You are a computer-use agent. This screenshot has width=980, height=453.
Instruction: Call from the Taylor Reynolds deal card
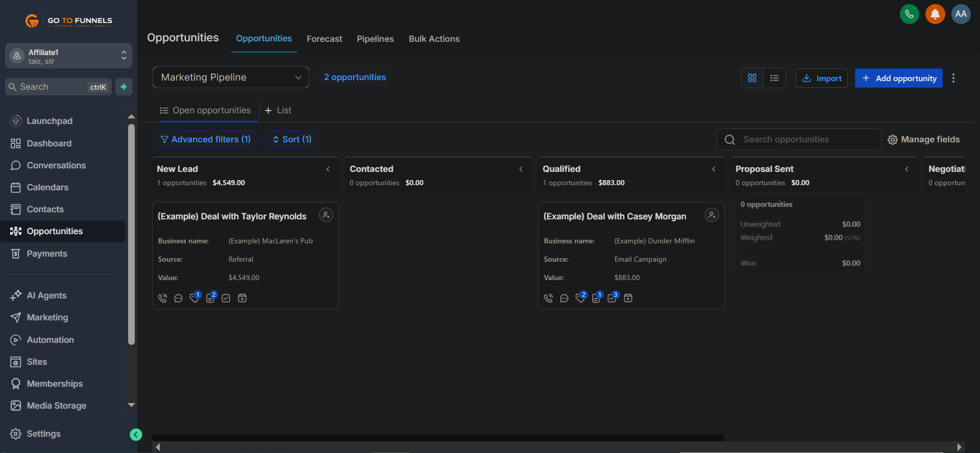tap(162, 298)
